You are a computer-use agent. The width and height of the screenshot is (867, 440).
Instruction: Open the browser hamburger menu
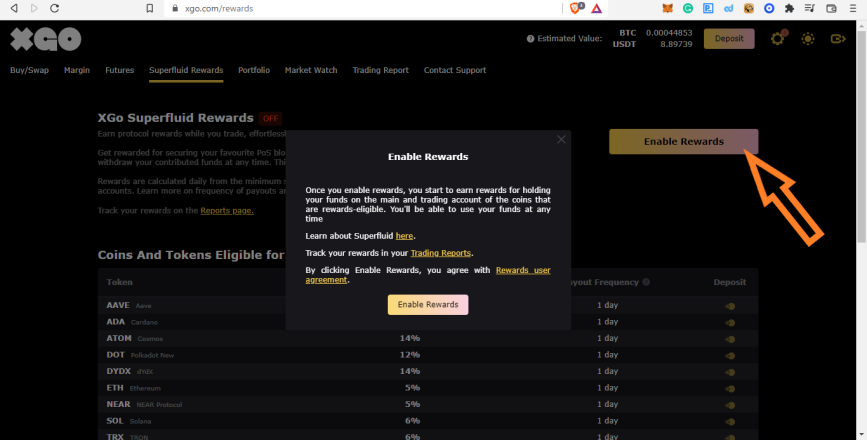point(852,8)
